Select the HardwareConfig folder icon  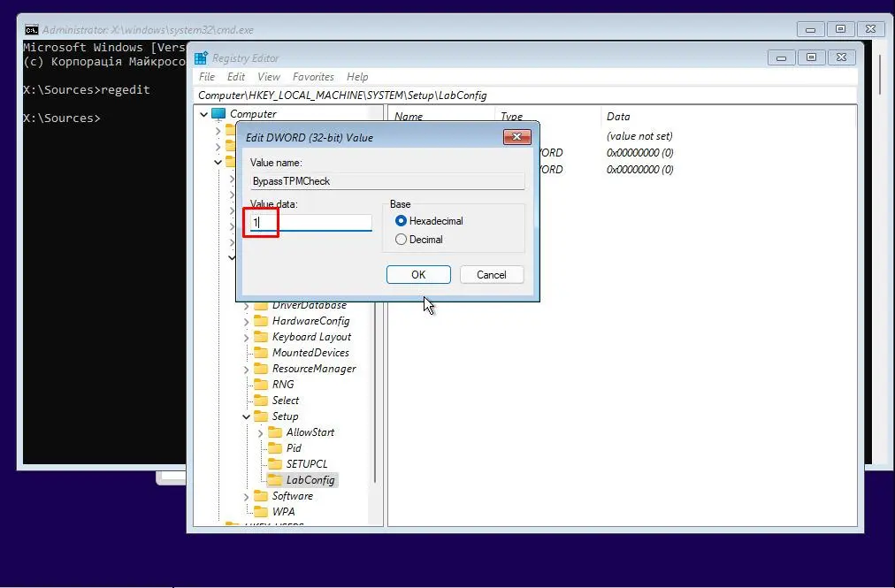pos(261,321)
